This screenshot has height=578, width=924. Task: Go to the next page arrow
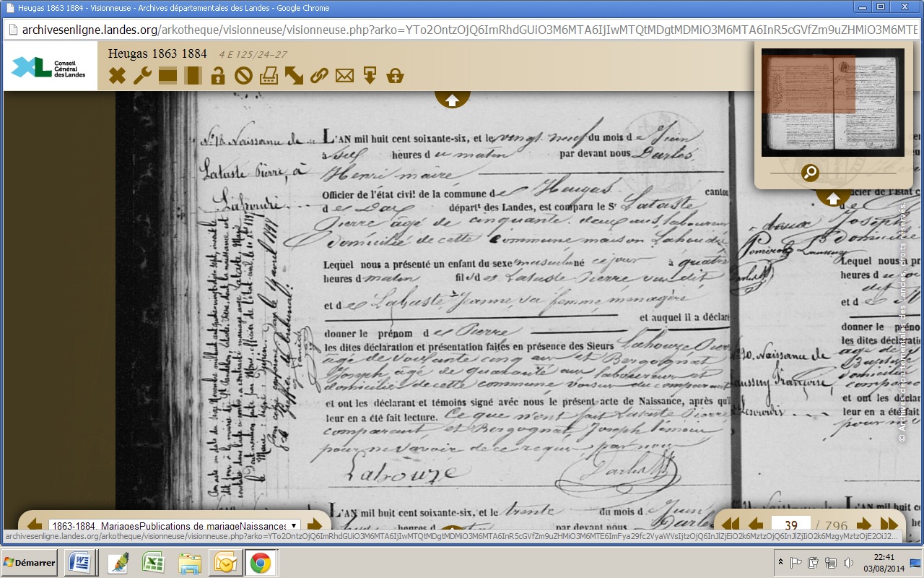863,525
